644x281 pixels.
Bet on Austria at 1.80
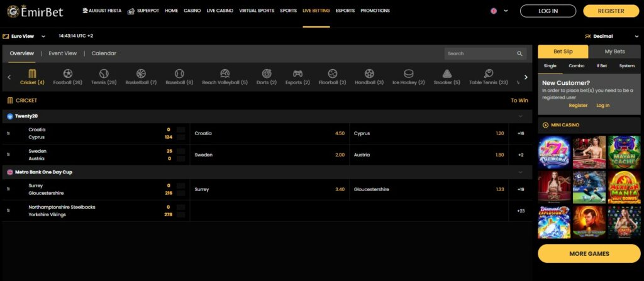tap(429, 155)
